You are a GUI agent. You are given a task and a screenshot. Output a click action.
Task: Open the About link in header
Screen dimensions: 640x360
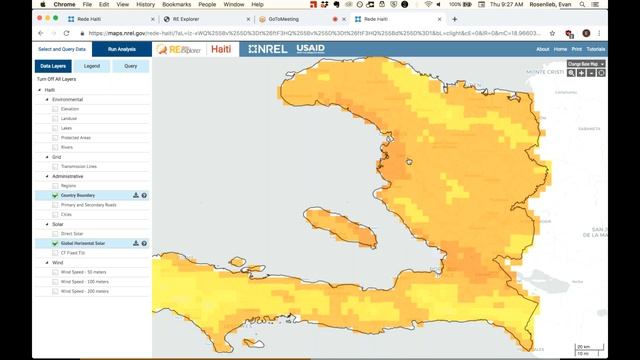pos(542,49)
